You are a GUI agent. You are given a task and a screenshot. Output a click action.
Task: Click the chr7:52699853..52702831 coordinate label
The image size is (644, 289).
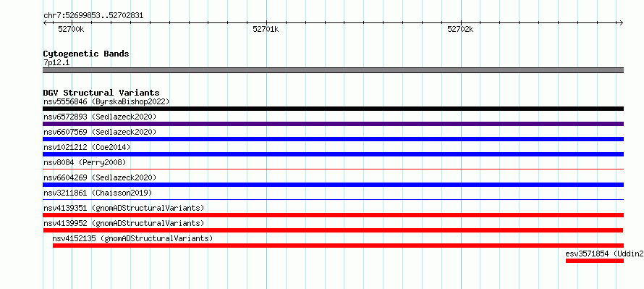coord(93,16)
